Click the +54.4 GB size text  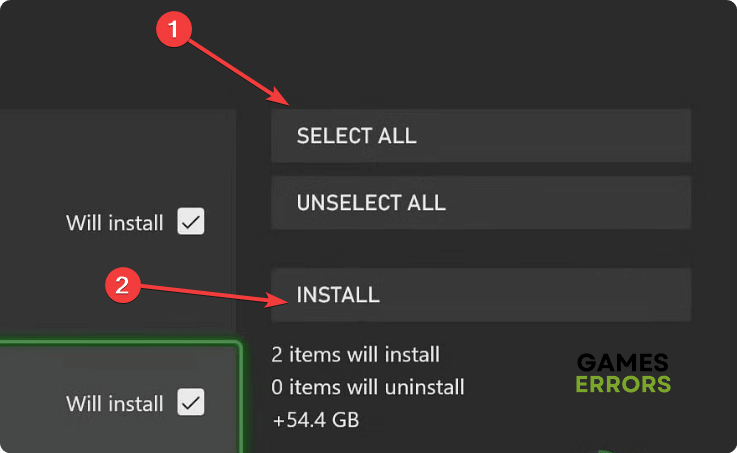pyautogui.click(x=315, y=420)
